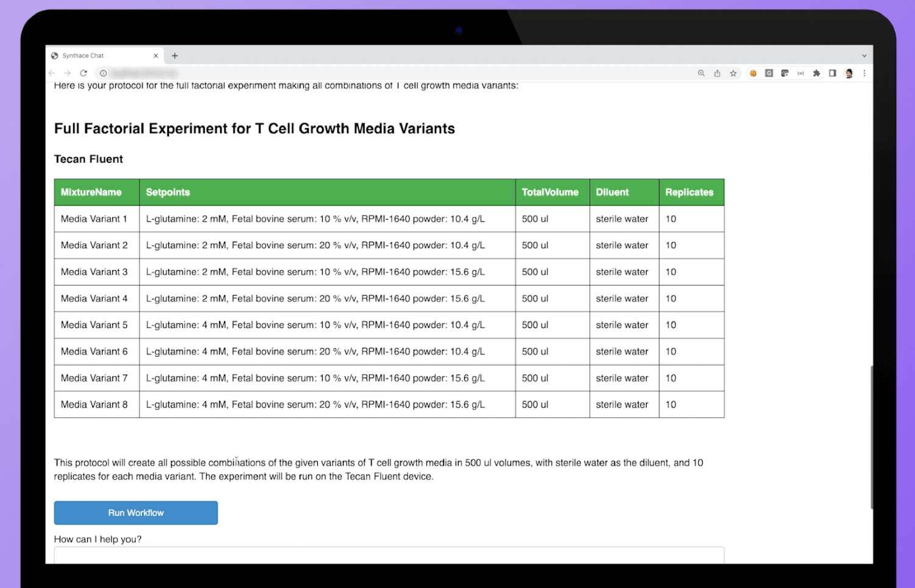Reload the Synthace Chat page
915x588 pixels.
click(84, 73)
